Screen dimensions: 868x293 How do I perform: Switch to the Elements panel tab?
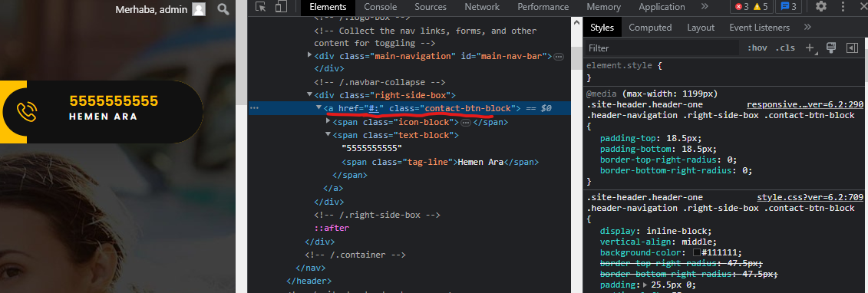pyautogui.click(x=328, y=7)
